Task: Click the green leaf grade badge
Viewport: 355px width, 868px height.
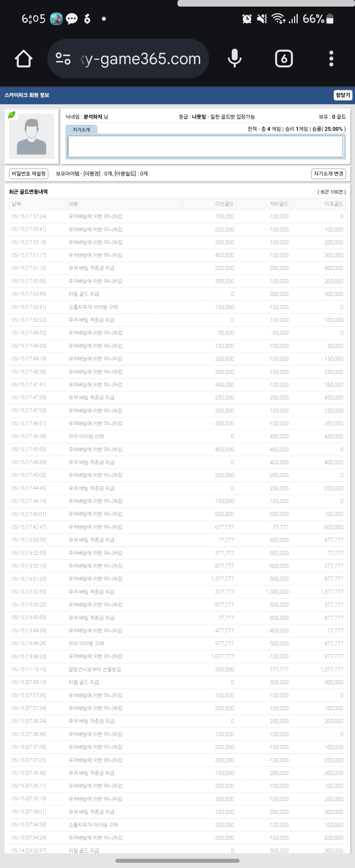Action: [12, 115]
